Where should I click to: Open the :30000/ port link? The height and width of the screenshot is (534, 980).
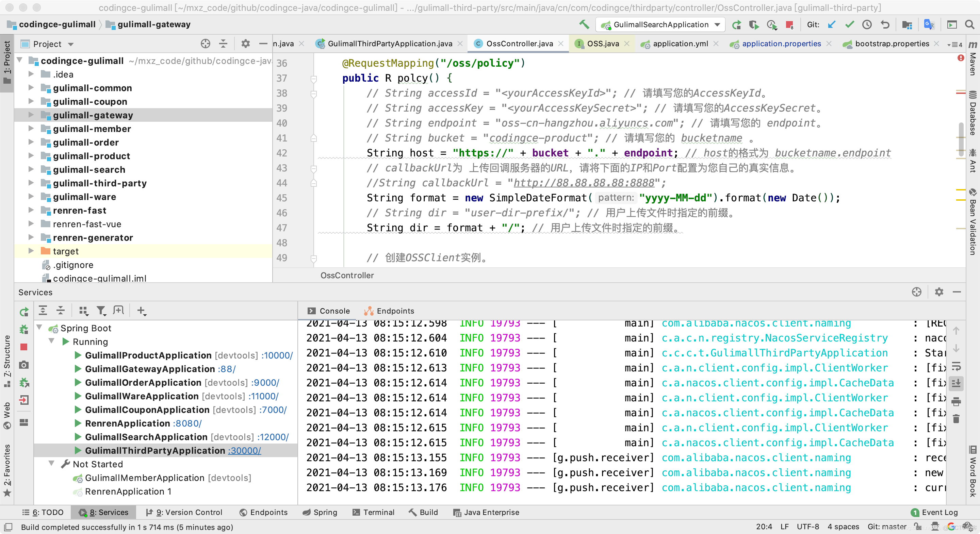point(245,450)
